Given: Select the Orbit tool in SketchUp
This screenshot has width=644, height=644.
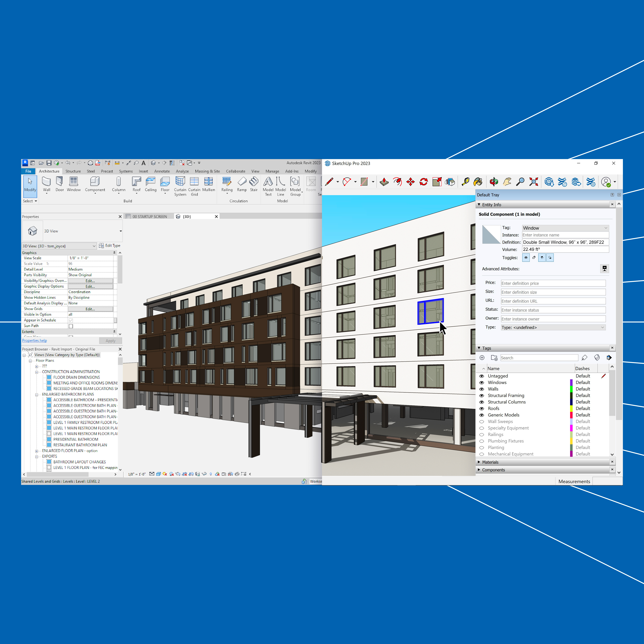Looking at the screenshot, I should [494, 182].
